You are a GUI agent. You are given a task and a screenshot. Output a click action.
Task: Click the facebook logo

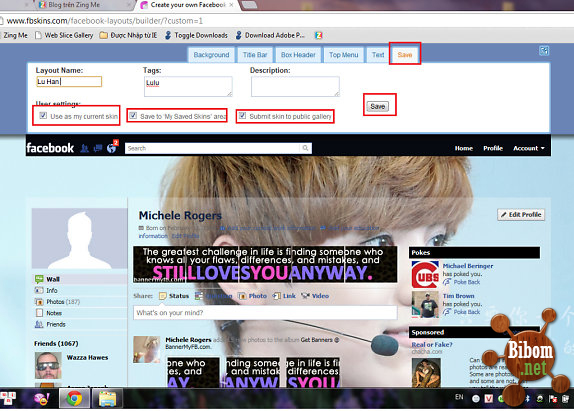[x=50, y=148]
